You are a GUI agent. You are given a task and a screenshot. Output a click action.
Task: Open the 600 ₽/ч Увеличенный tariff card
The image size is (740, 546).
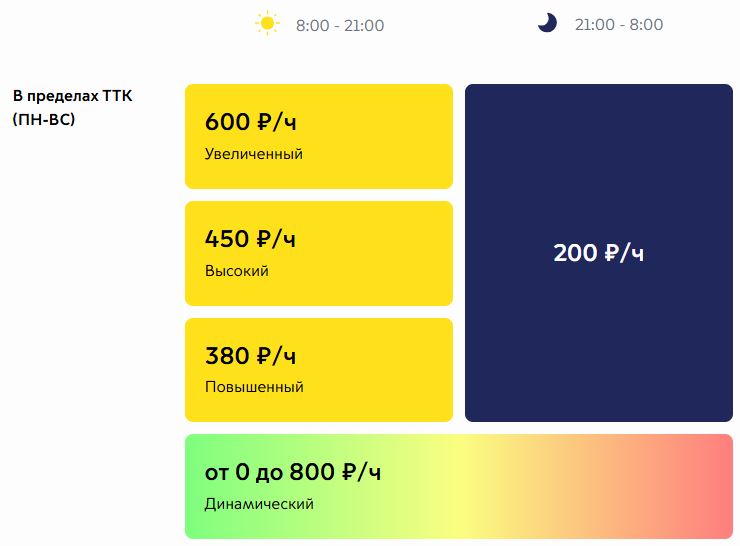tap(319, 136)
